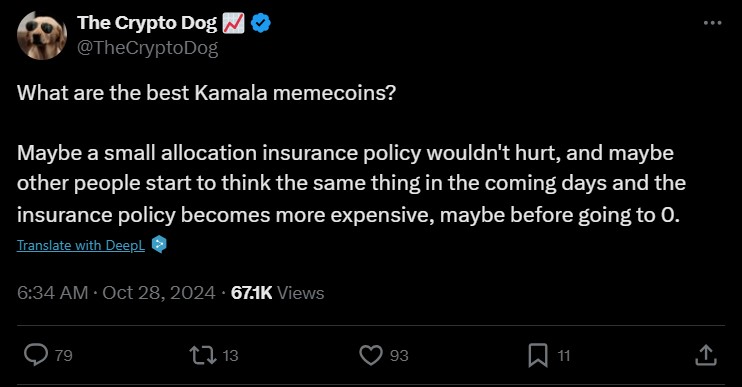Open The Crypto Dog profile picture
This screenshot has height=387, width=742.
click(42, 36)
